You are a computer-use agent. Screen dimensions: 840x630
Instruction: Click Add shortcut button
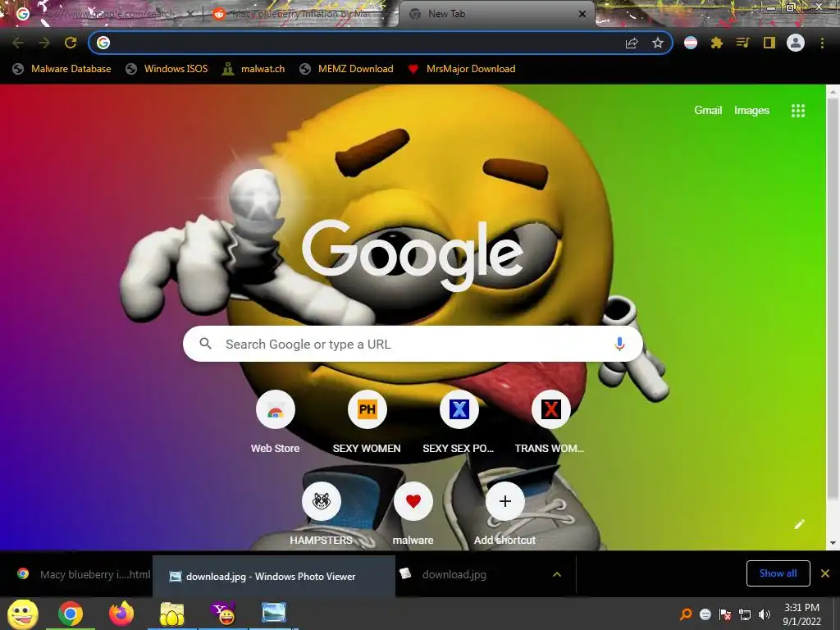504,514
